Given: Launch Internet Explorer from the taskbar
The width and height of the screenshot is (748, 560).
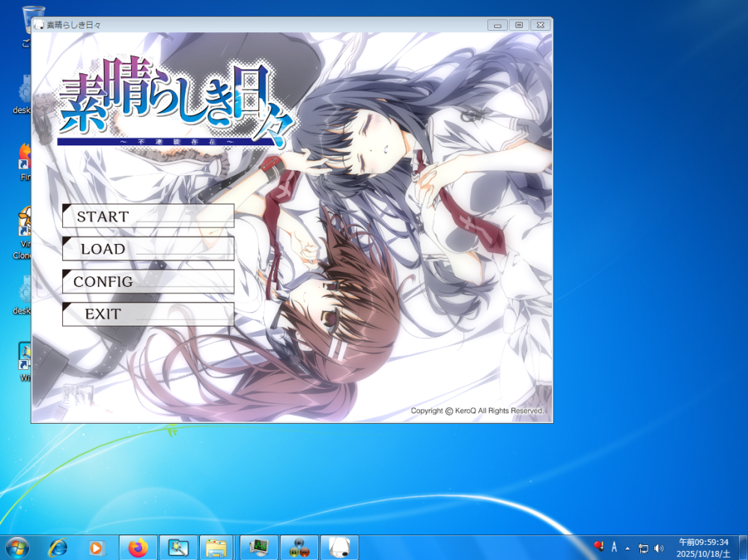Looking at the screenshot, I should (x=58, y=548).
